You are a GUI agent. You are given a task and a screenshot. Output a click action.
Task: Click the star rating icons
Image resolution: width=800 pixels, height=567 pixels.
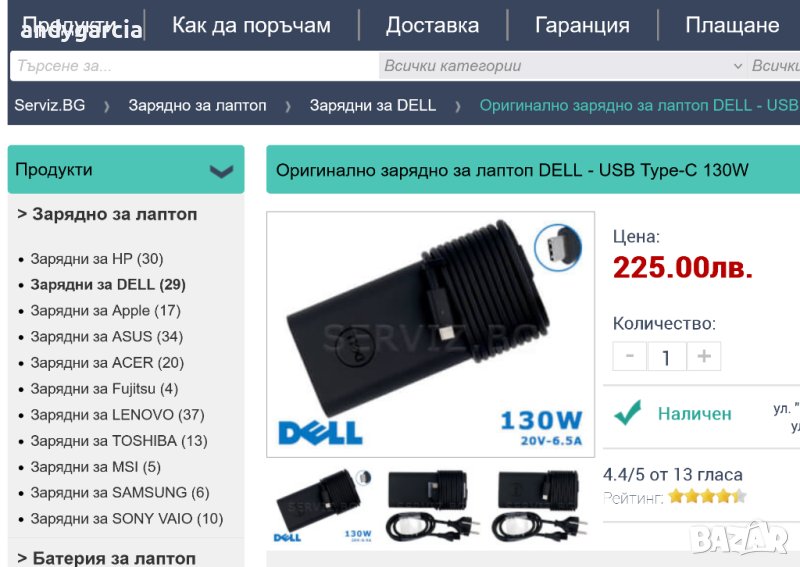[708, 496]
